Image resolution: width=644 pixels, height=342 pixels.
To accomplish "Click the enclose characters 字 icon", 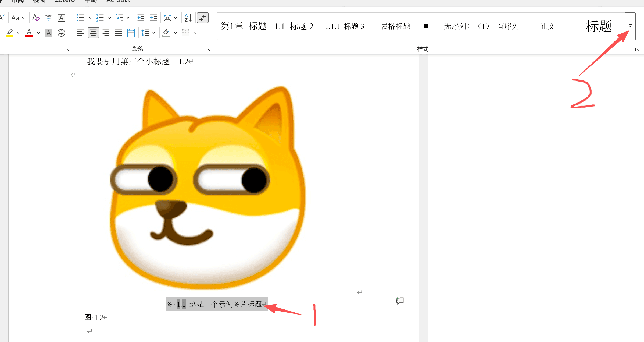I will [61, 33].
